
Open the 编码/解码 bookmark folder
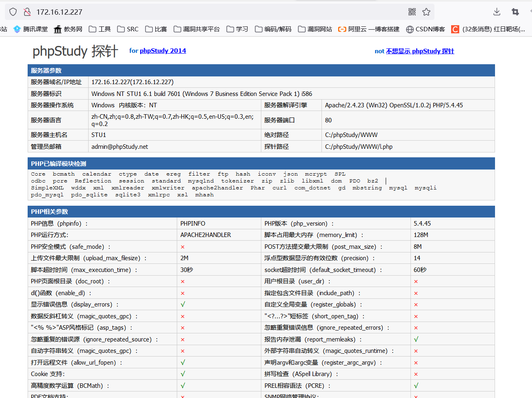[273, 29]
